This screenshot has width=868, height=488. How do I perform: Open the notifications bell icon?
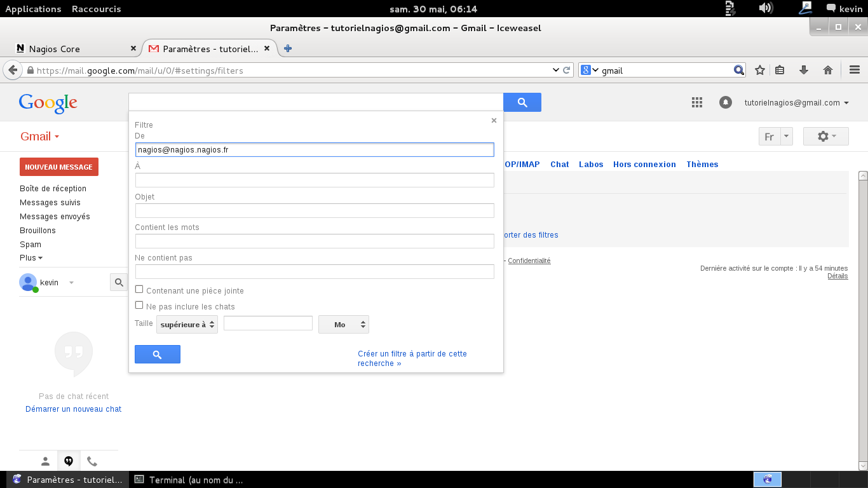coord(726,102)
